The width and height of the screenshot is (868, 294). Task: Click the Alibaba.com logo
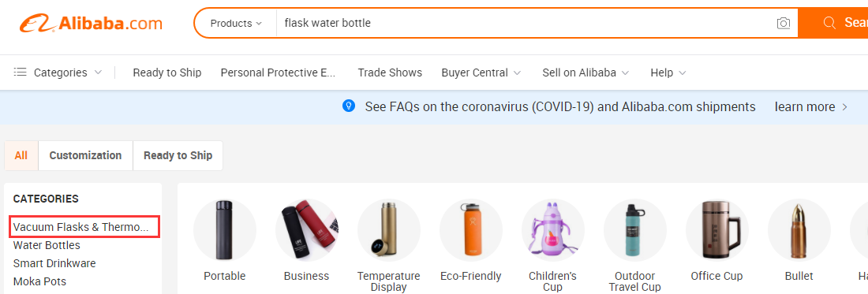(91, 23)
